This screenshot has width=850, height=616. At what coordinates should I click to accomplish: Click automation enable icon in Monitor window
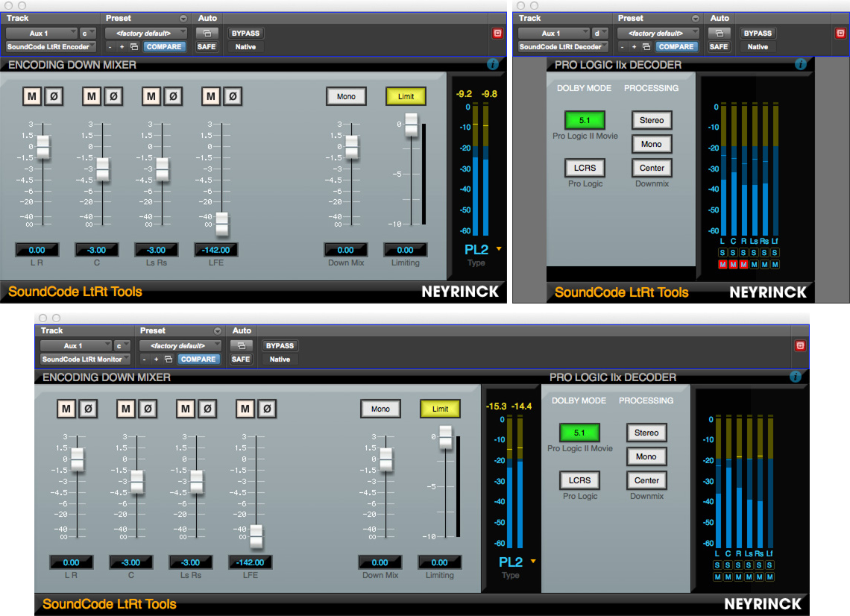coord(242,345)
